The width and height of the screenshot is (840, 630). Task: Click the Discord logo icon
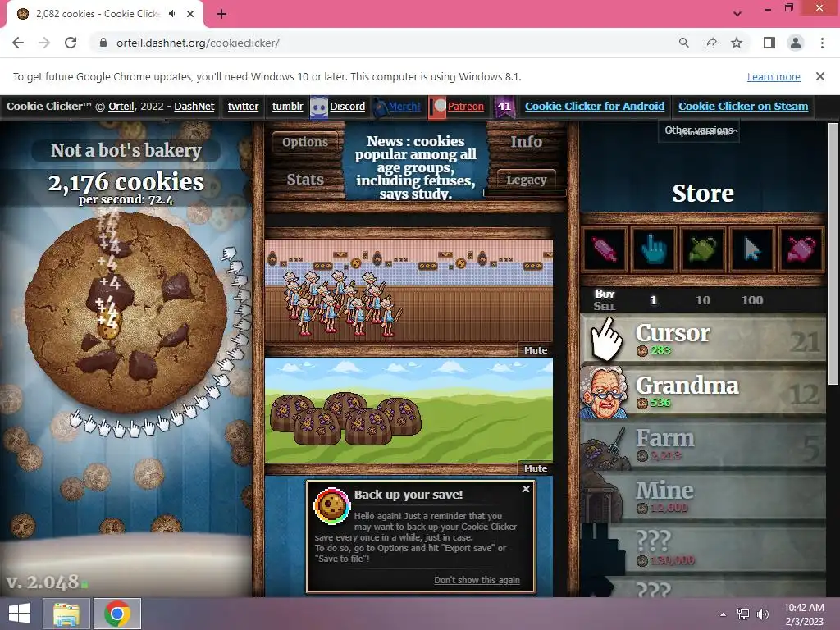point(319,107)
